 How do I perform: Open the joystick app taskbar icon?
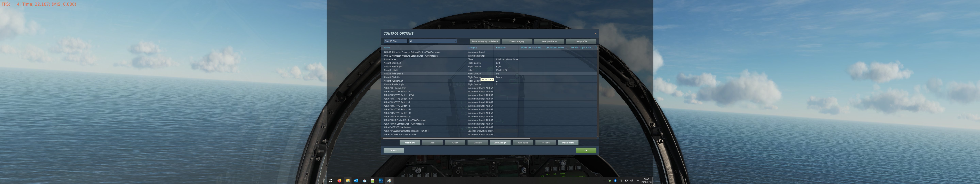point(364,181)
